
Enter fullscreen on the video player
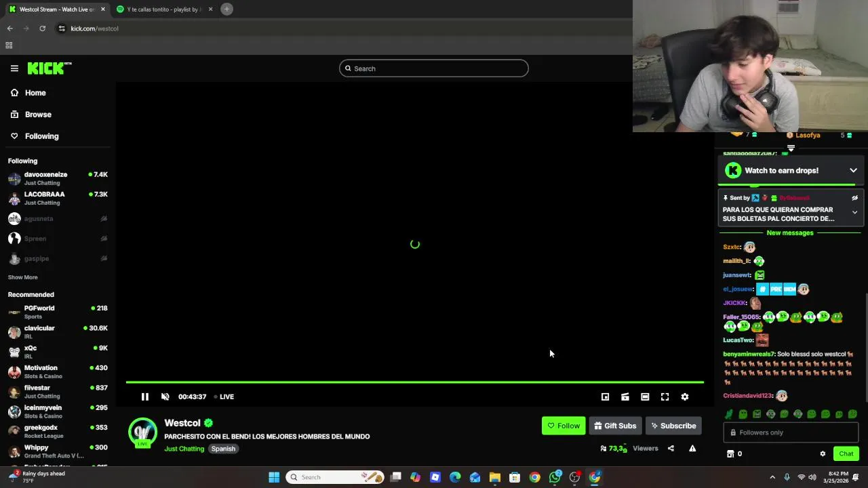(x=665, y=396)
